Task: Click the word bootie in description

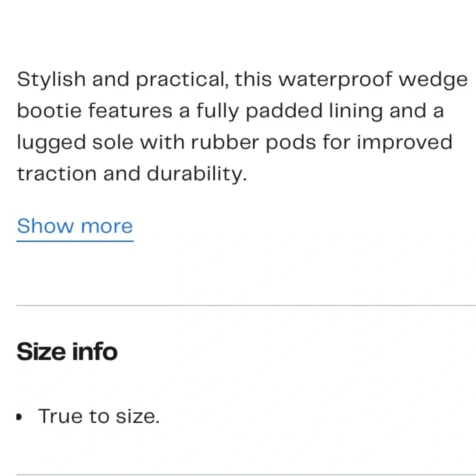Action: pos(49,110)
